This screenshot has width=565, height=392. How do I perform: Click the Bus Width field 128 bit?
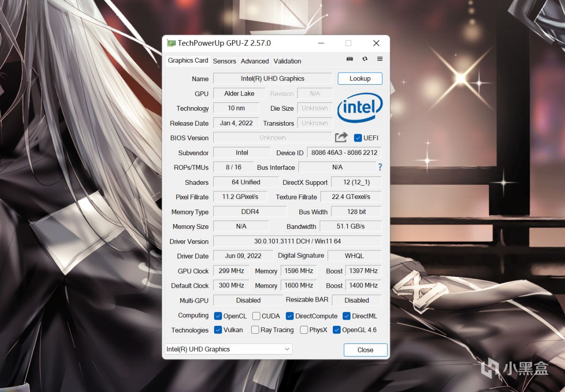tap(356, 212)
